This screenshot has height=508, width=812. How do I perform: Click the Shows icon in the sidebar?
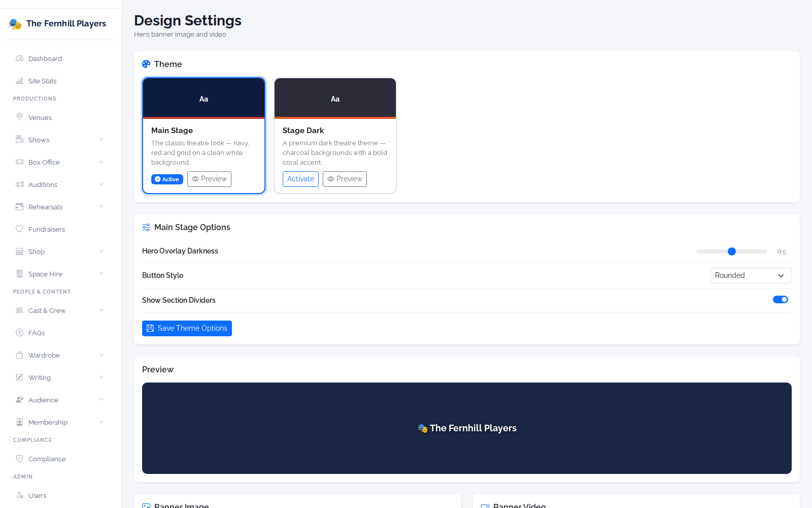pyautogui.click(x=19, y=139)
